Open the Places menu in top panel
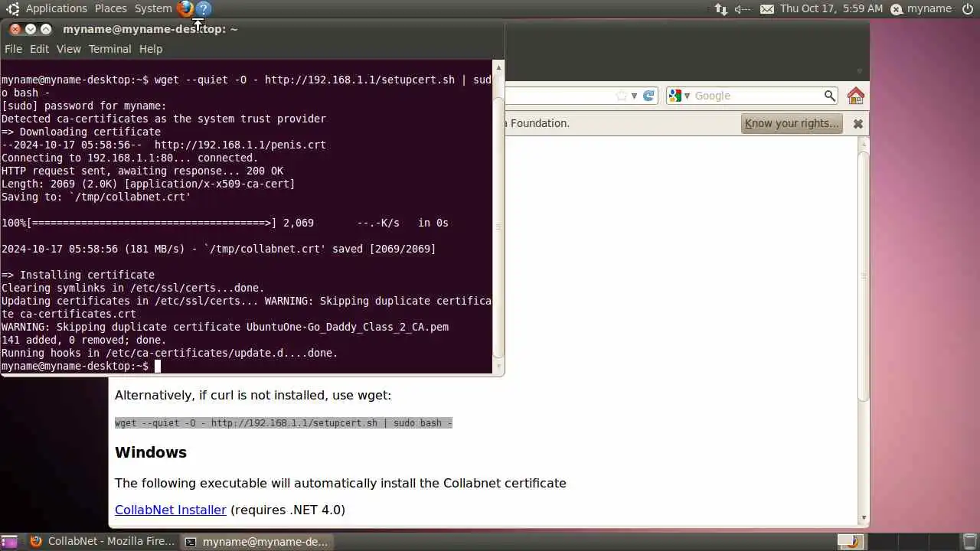This screenshot has width=980, height=551. pos(111,8)
